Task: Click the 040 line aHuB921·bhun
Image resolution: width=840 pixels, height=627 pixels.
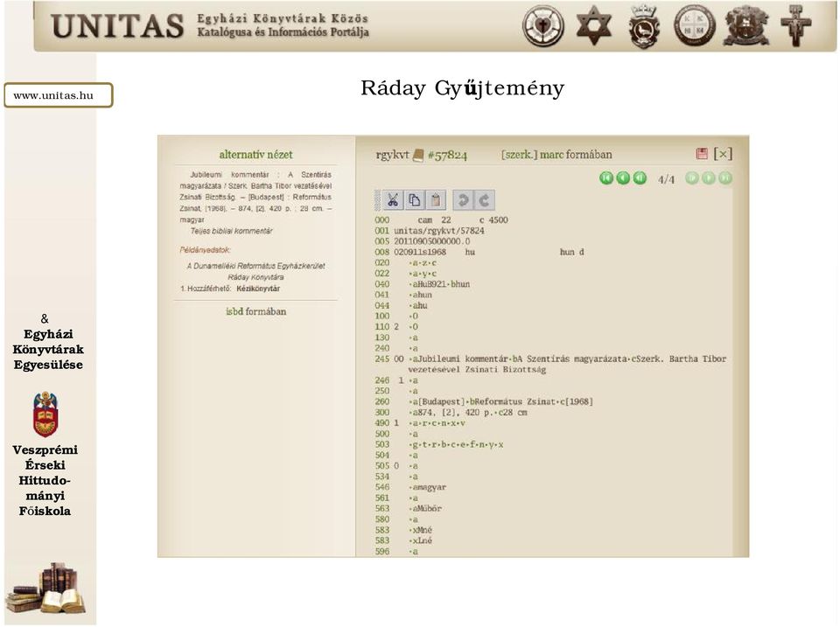Action: pos(422,284)
